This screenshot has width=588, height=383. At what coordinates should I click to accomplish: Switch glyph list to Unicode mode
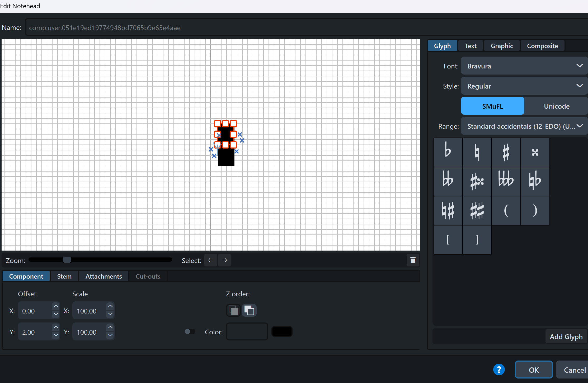pyautogui.click(x=557, y=106)
